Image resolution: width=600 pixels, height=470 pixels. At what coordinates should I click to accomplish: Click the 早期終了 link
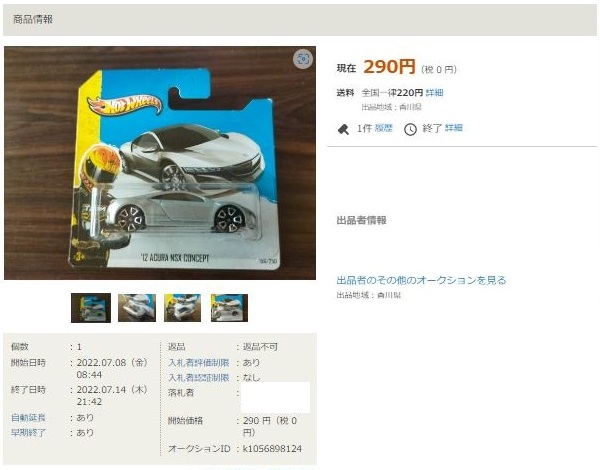[28, 432]
